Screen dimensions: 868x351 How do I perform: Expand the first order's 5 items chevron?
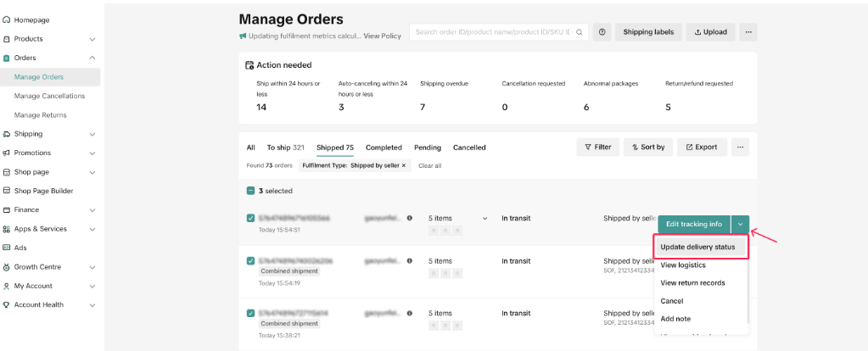485,218
